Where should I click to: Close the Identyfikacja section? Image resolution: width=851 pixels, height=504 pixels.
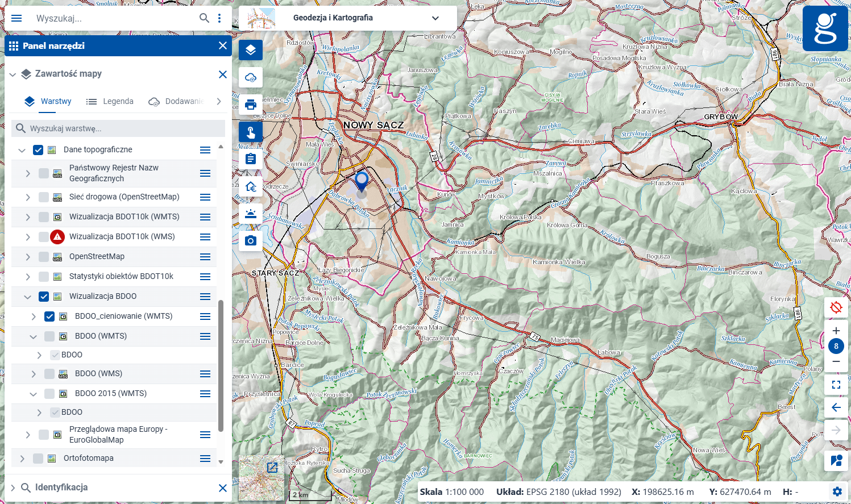(223, 488)
